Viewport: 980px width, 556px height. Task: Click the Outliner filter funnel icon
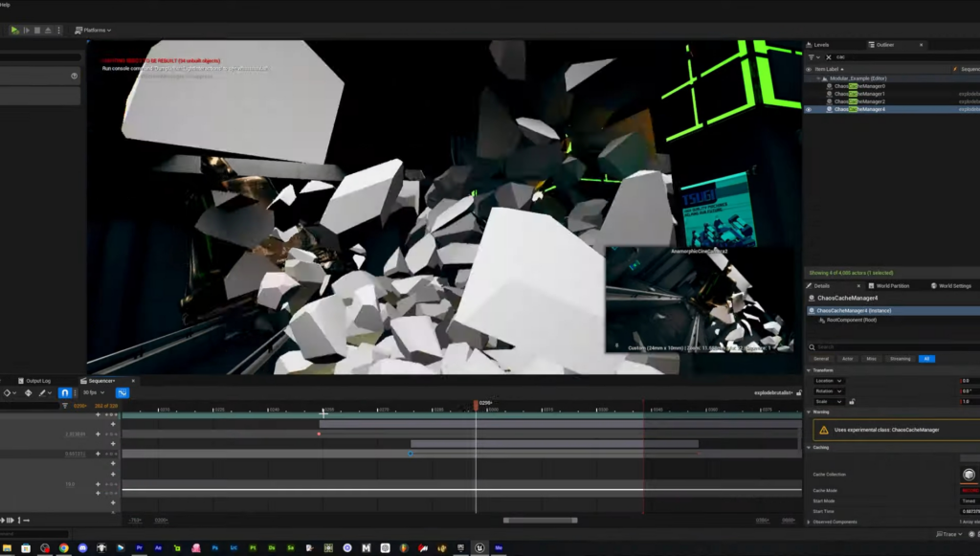810,56
